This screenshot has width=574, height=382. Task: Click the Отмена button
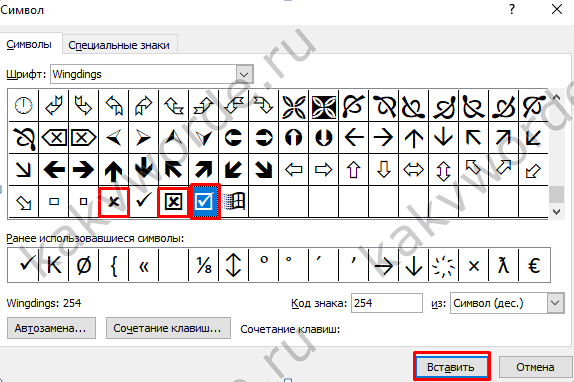click(x=535, y=367)
